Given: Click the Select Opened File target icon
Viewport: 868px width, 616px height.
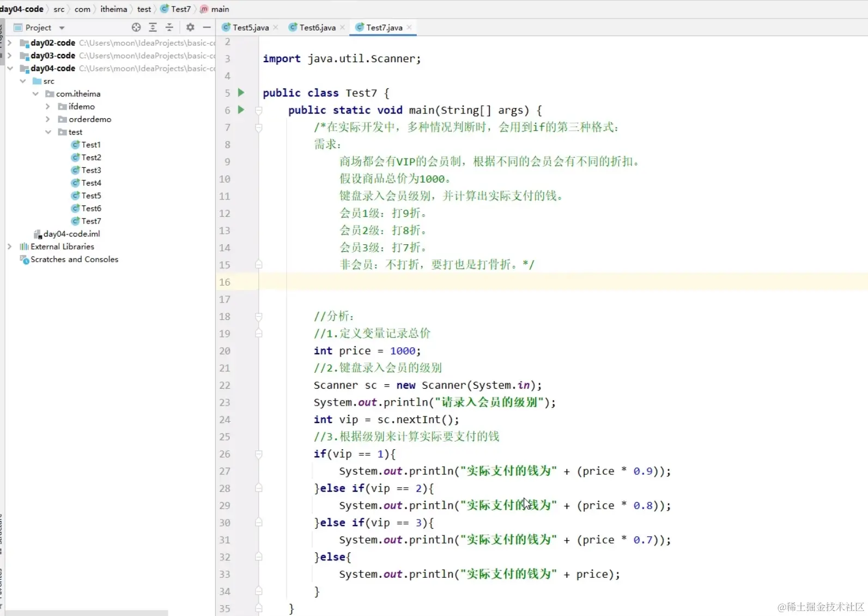Looking at the screenshot, I should tap(136, 27).
